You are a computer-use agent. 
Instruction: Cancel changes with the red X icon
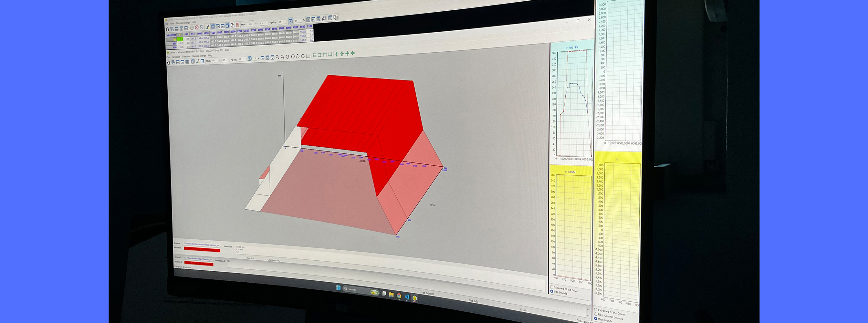tap(197, 28)
